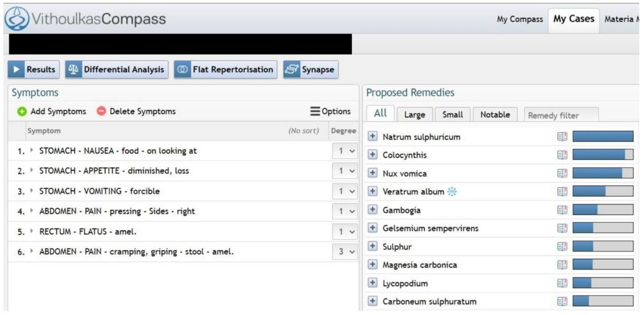The width and height of the screenshot is (644, 315).
Task: Switch to the Notable remedies tab
Action: pyautogui.click(x=495, y=115)
